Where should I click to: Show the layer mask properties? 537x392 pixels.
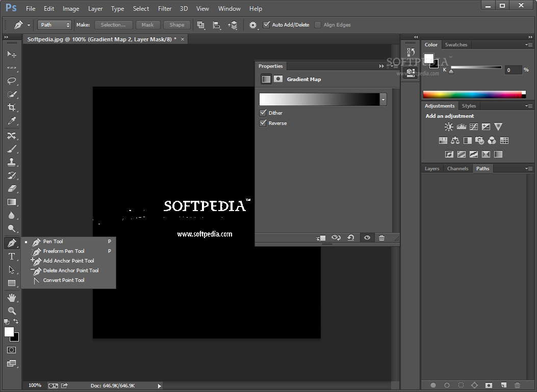point(278,79)
